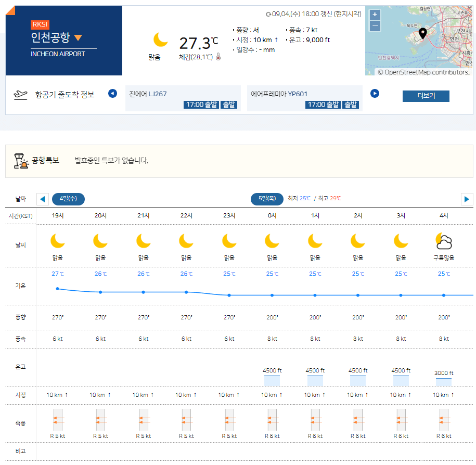Viewport: 476px width, 465px height.
Task: Click the blue right arrow for next dates
Action: 468,199
